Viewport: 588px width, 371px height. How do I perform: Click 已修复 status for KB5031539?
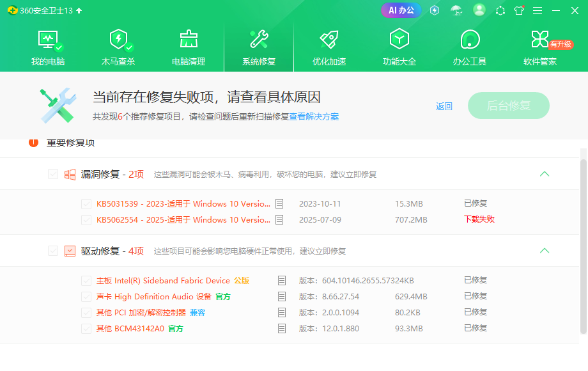click(476, 203)
